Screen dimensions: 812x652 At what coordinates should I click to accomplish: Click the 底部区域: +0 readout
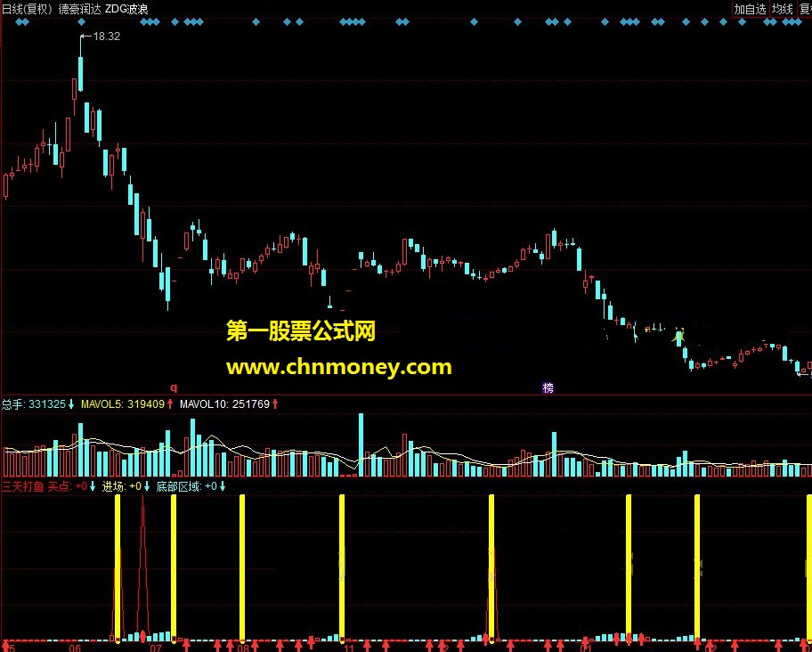coord(186,486)
